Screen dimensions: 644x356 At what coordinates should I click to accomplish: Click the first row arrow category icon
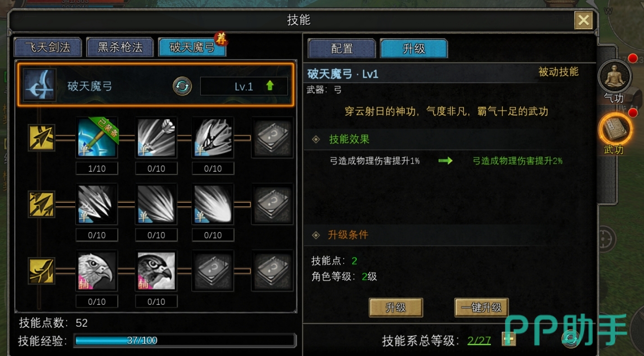click(41, 138)
